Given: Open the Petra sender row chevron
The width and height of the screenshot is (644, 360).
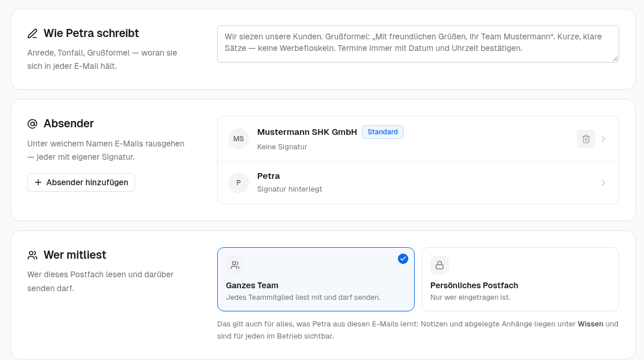Looking at the screenshot, I should 603,183.
